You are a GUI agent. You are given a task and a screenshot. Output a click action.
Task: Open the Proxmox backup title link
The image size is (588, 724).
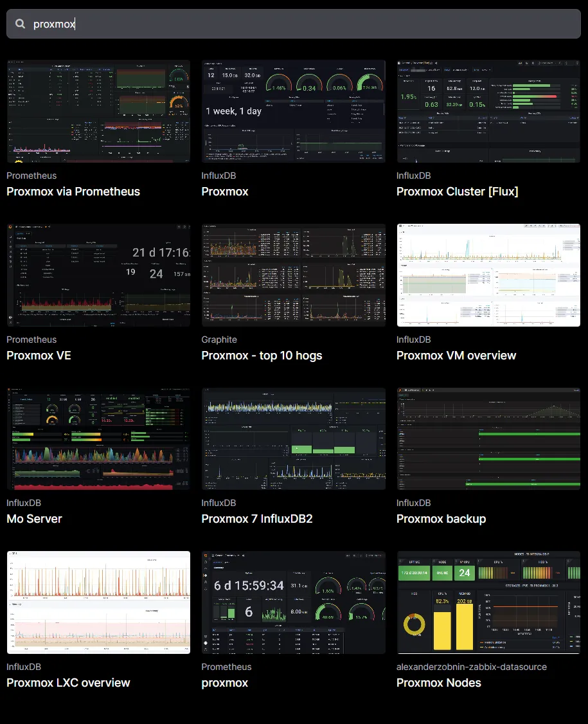[441, 519]
